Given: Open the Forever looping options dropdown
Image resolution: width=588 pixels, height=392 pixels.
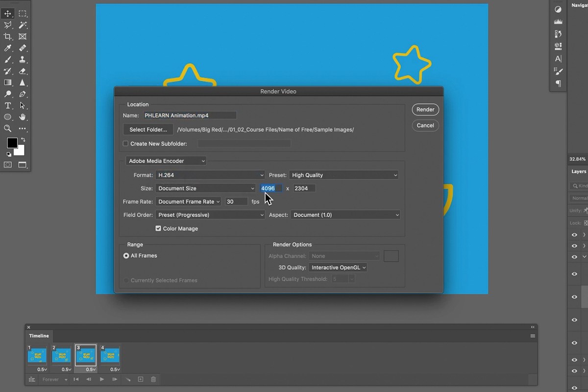Looking at the screenshot, I should coord(55,379).
